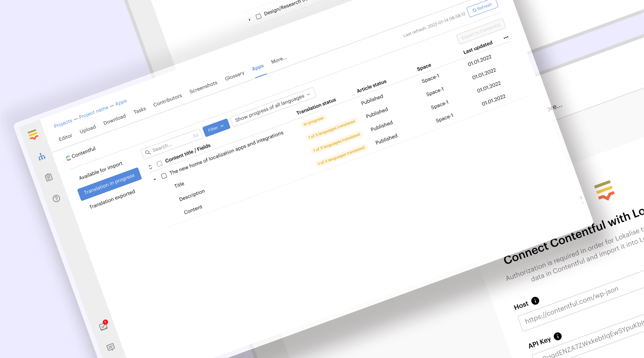
Task: Click the Search input field
Action: (169, 144)
